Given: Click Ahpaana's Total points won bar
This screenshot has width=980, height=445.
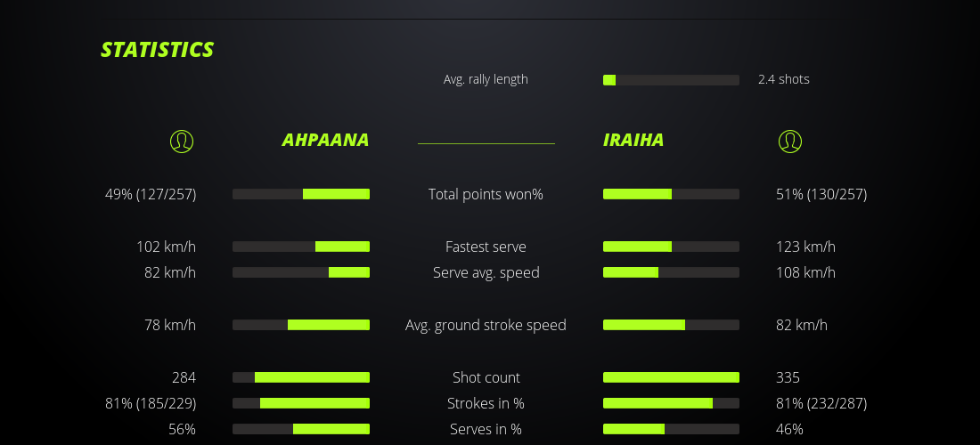Looking at the screenshot, I should click(301, 194).
